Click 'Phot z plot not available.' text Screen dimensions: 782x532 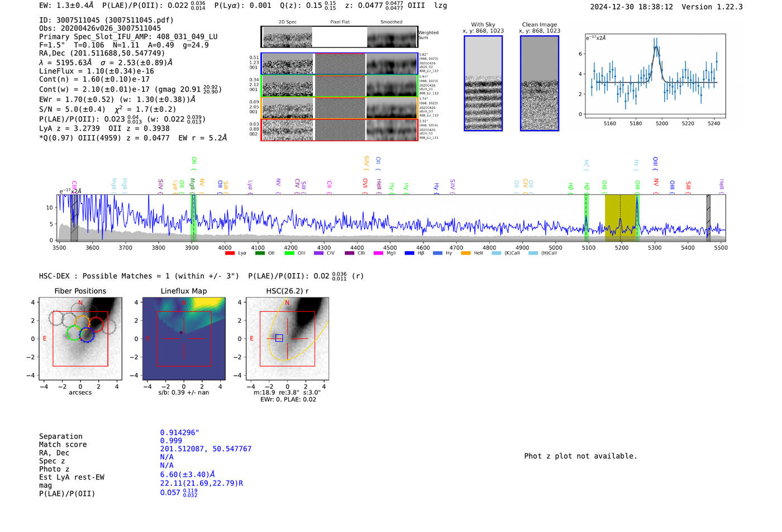pos(580,456)
